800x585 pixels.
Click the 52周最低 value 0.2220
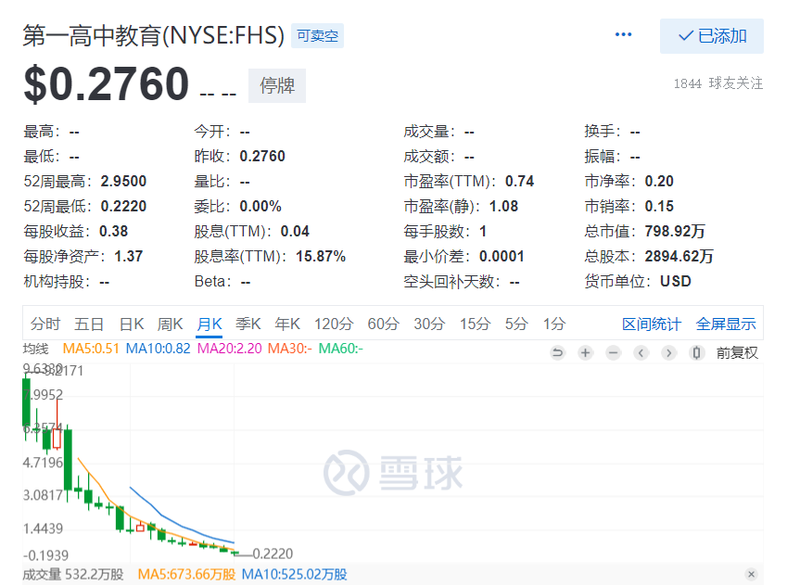coord(123,207)
